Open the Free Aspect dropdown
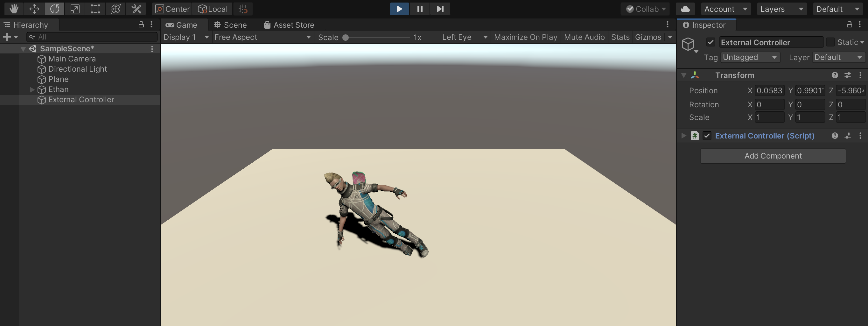868x326 pixels. (262, 37)
